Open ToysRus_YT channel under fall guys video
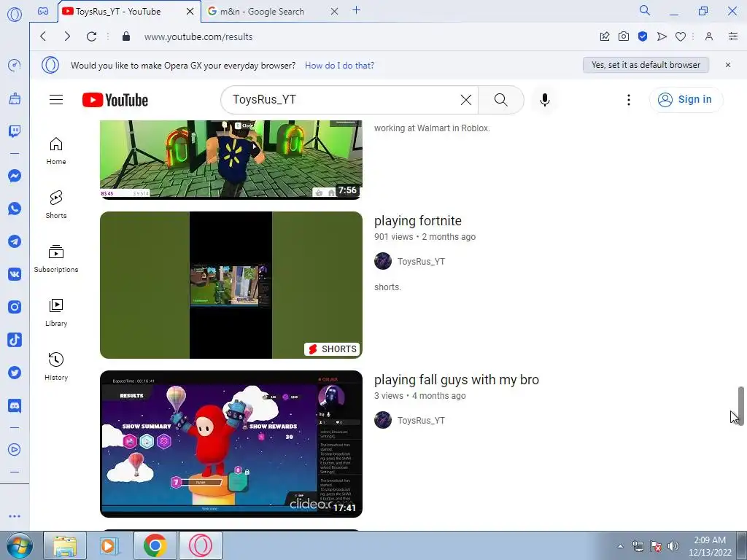Viewport: 747px width, 560px height. pos(421,421)
